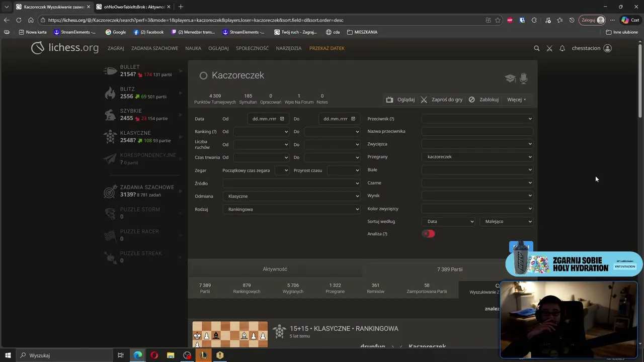Click the Zablokuj button
644x362 pixels.
tap(484, 100)
